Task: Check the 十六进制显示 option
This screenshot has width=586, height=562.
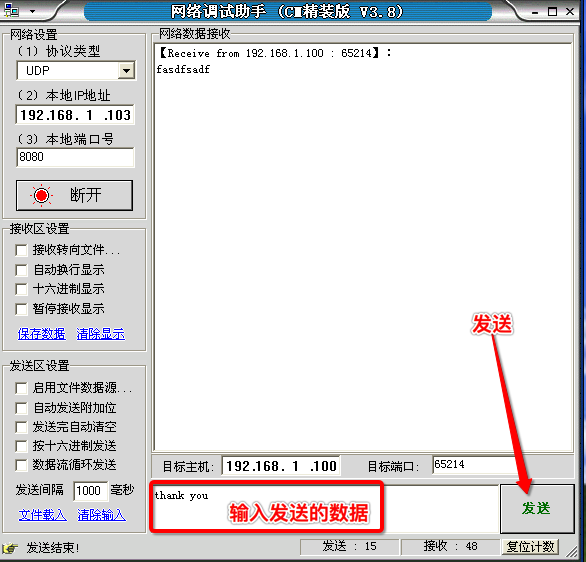Action: 21,289
